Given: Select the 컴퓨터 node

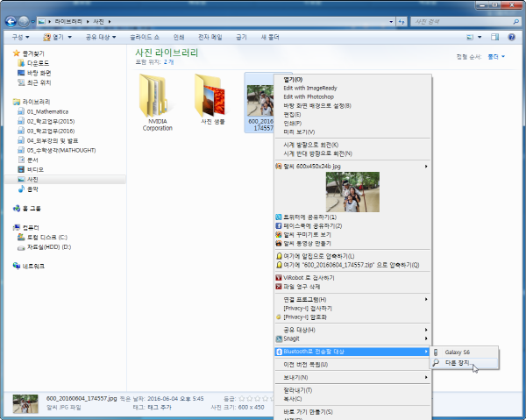Looking at the screenshot, I should click(31, 228).
